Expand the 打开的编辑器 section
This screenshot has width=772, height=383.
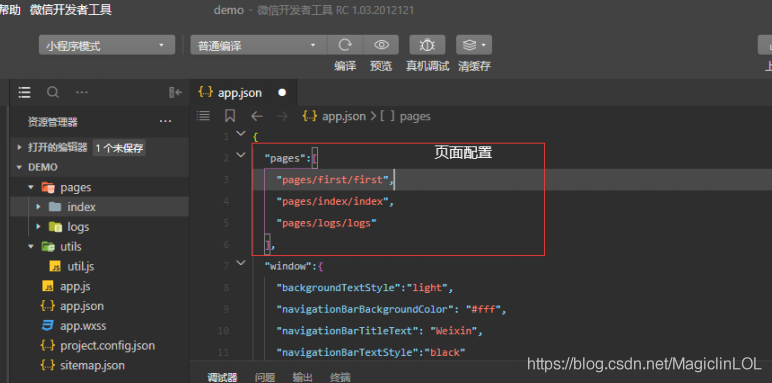coord(20,147)
